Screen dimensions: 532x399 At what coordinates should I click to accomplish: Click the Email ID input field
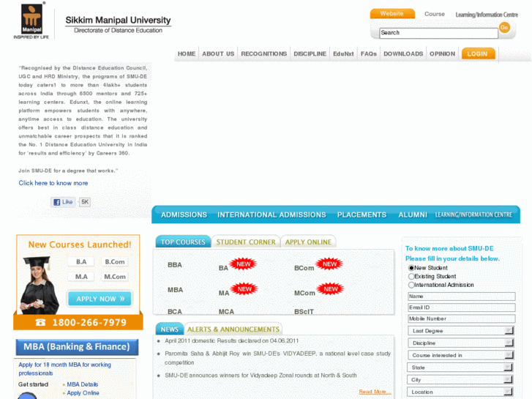[462, 307]
